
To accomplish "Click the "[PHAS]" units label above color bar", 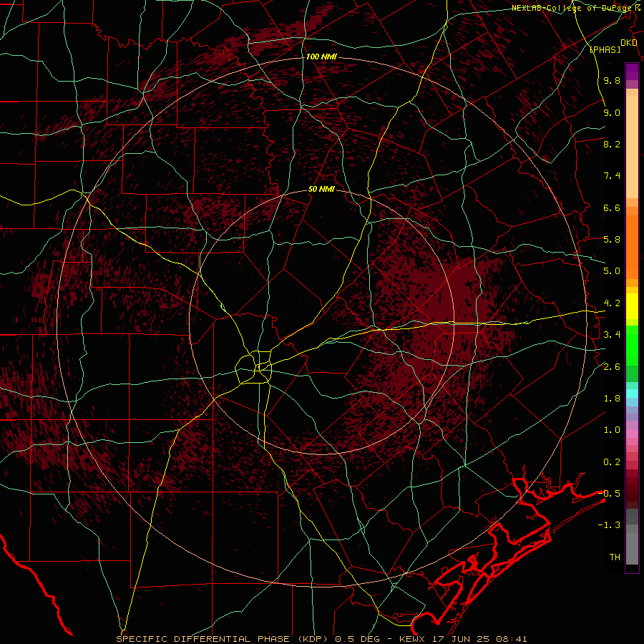I will (x=605, y=50).
